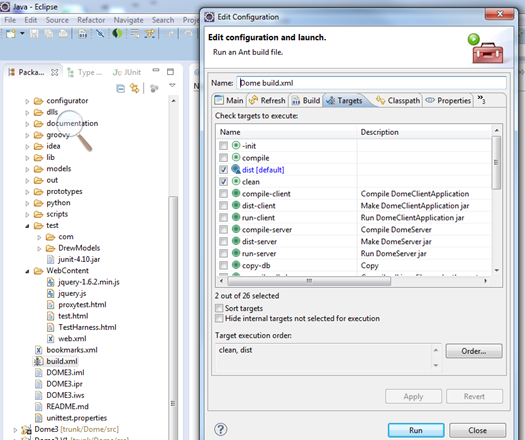Check the dist-client target checkbox
The height and width of the screenshot is (440, 525).
click(223, 206)
